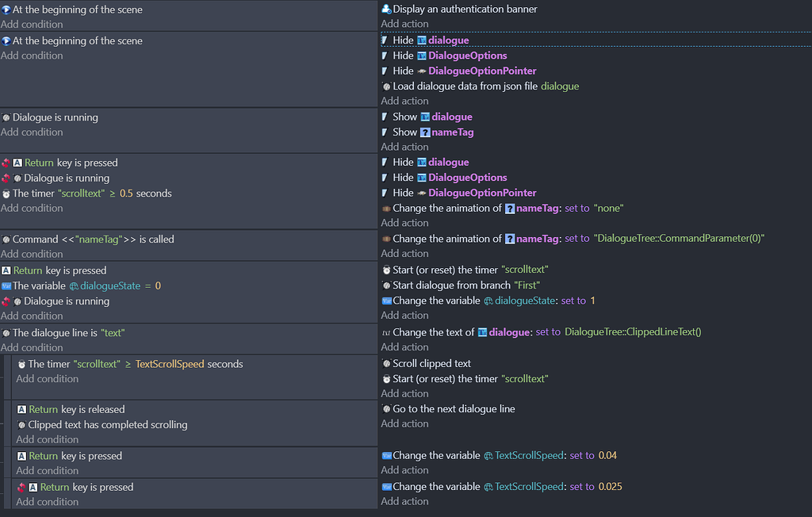The image size is (812, 517).
Task: Click the scene icon on 'At the beginning of the scene'
Action: click(7, 10)
